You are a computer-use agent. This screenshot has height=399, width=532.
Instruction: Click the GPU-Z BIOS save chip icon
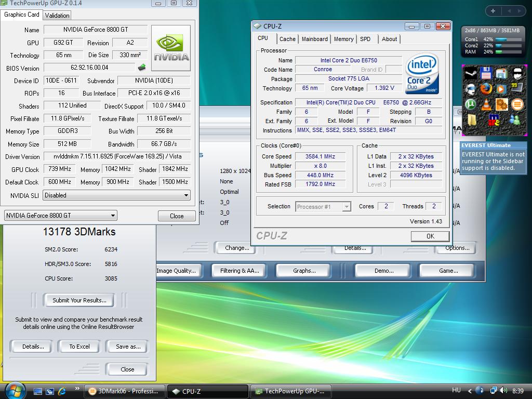click(x=142, y=67)
